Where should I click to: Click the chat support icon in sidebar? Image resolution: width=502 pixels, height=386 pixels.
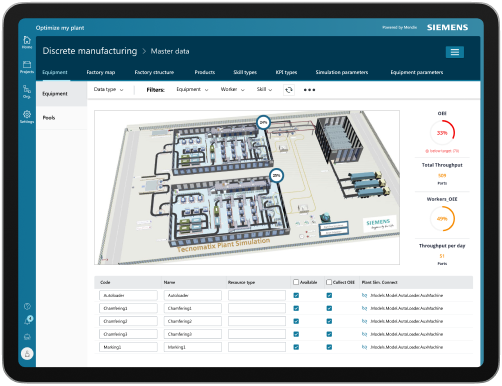tap(27, 337)
